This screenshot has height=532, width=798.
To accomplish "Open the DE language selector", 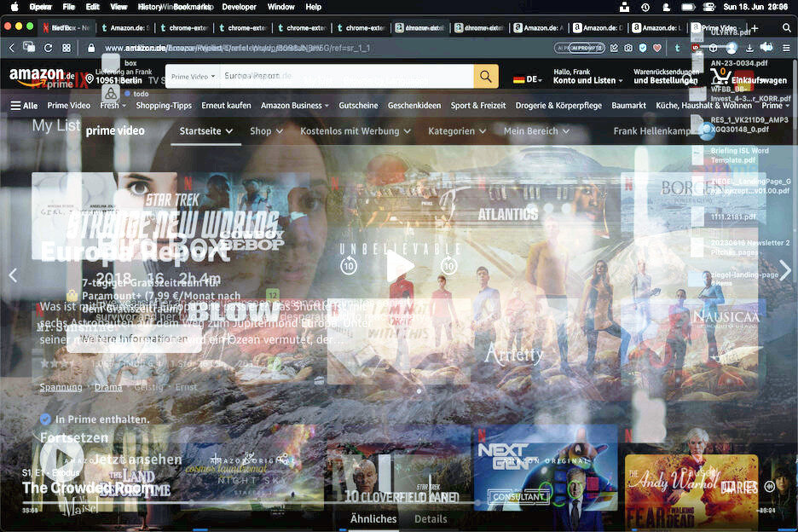I will point(528,79).
